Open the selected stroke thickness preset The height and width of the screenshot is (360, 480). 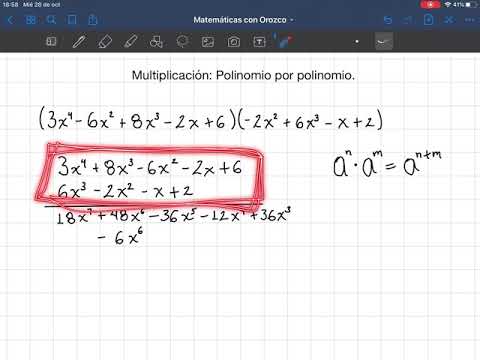(384, 41)
